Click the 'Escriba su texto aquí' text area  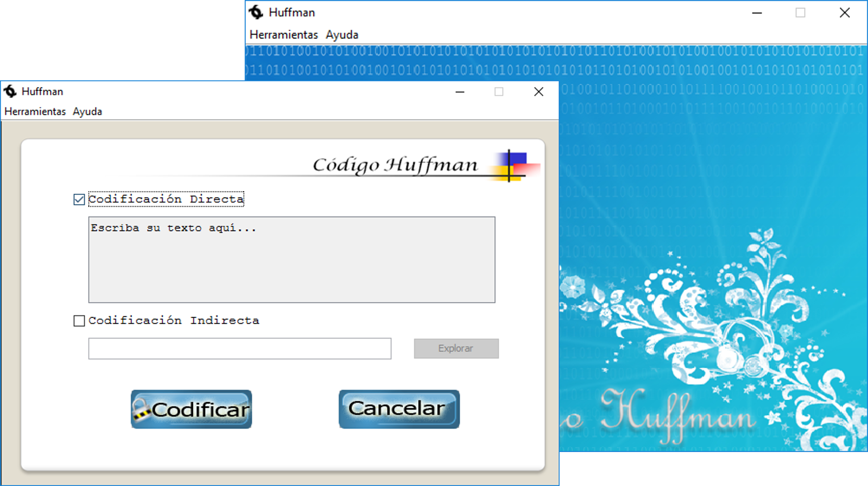[x=292, y=260]
